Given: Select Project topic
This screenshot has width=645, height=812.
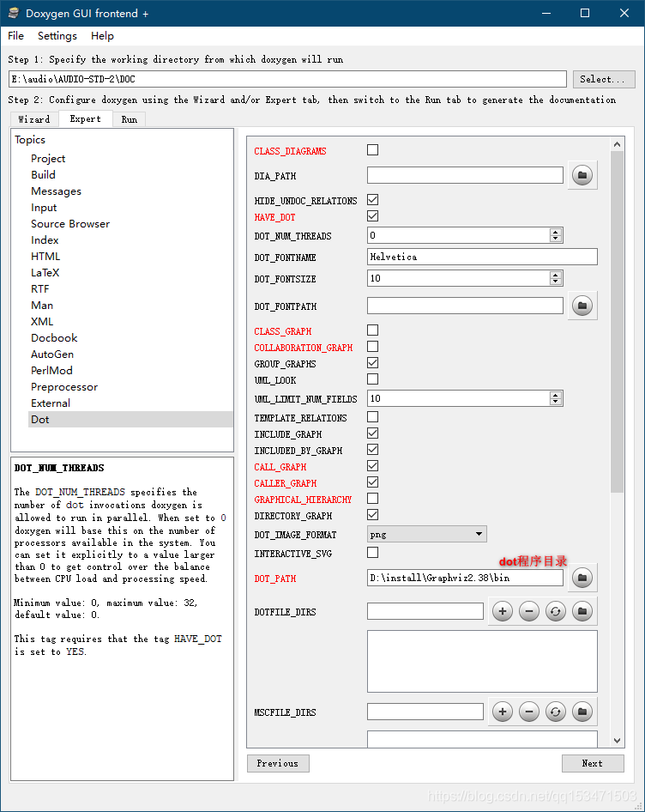Looking at the screenshot, I should (x=48, y=159).
